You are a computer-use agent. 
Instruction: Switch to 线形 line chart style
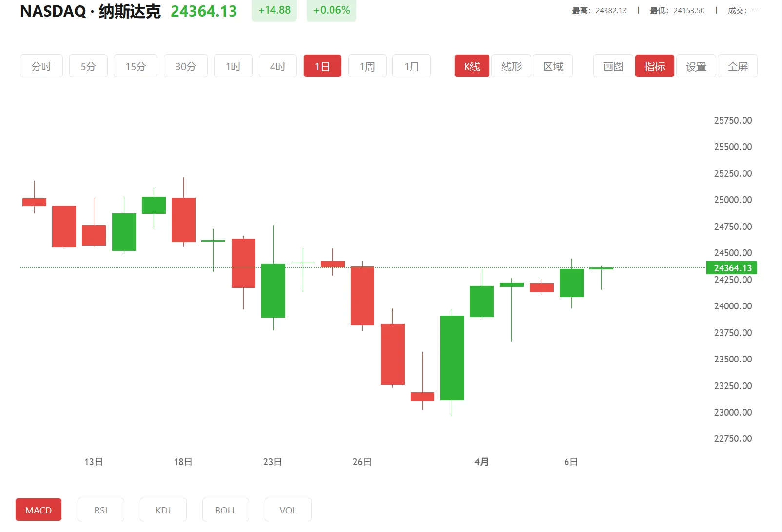pyautogui.click(x=511, y=66)
